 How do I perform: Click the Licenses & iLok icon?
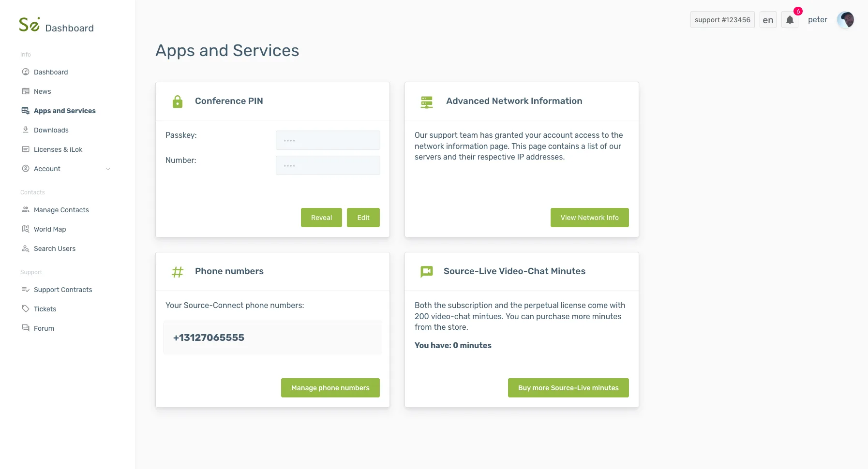click(x=26, y=149)
